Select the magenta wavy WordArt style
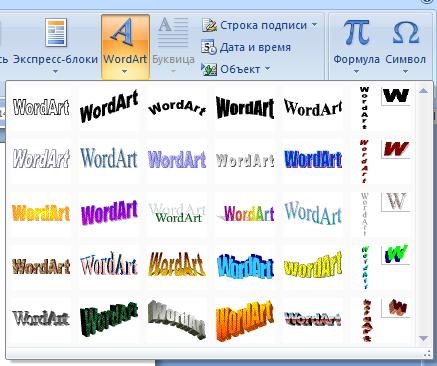Screen dimensions: 437x366 (x=109, y=214)
